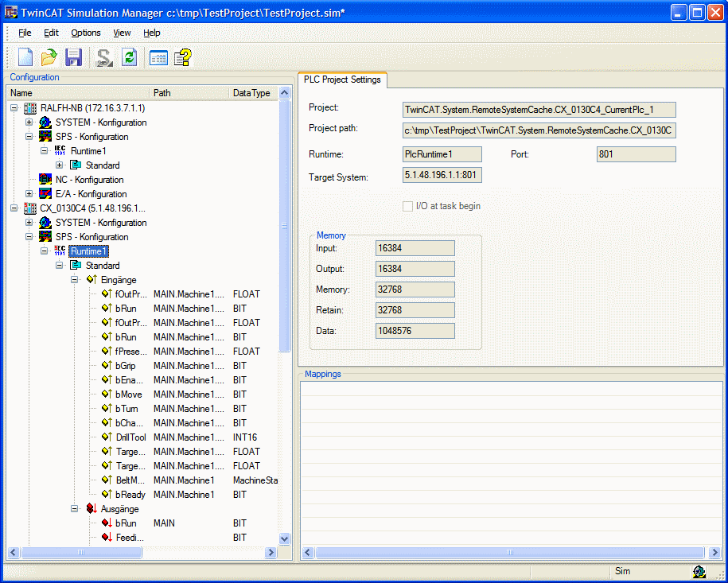Expand SYSTEM - Konfiguration under RALFH-NB
The width and height of the screenshot is (728, 583).
pyautogui.click(x=29, y=122)
